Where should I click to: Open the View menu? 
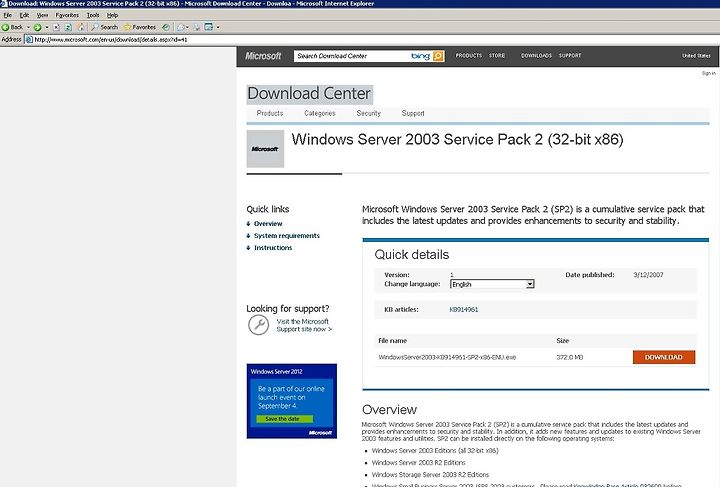pos(42,15)
